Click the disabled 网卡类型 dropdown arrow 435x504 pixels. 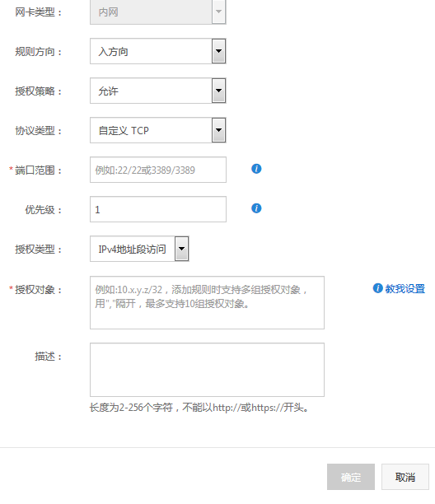pos(218,12)
